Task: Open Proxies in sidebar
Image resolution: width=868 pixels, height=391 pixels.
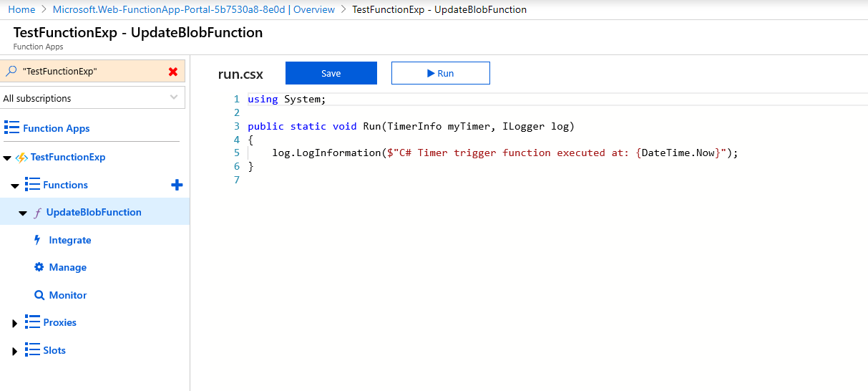Action: 59,322
